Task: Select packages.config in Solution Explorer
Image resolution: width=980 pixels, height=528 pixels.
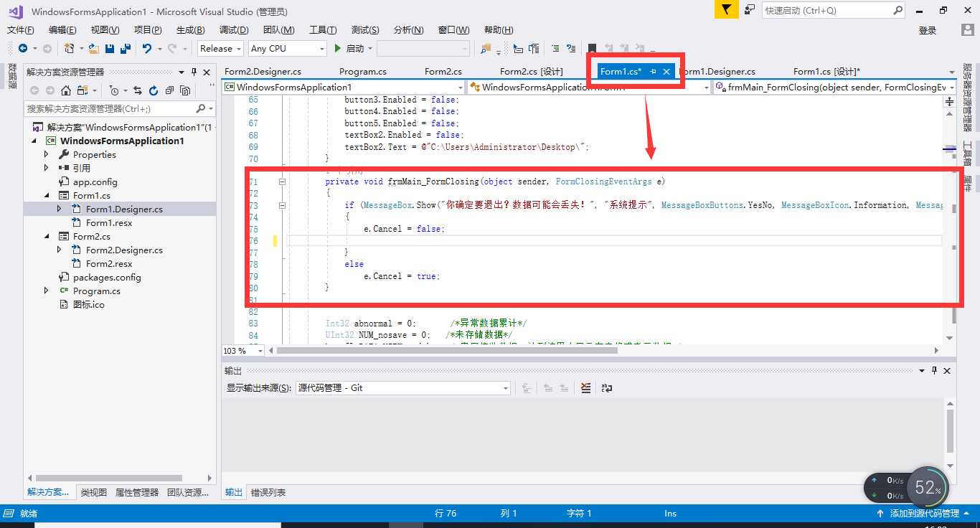Action: (107, 277)
